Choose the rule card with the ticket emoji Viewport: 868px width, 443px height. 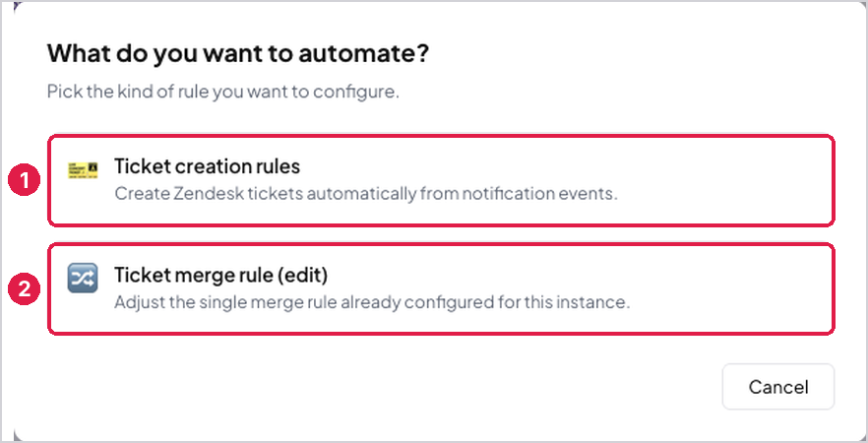click(441, 180)
